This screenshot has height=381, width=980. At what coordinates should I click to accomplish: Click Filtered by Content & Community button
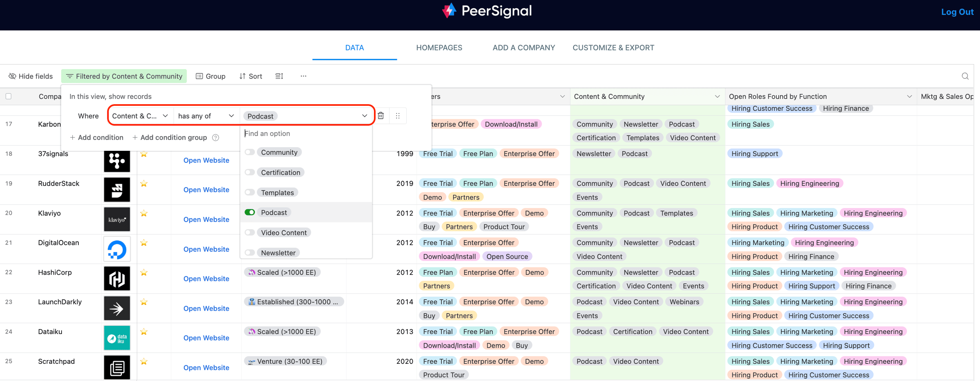tap(124, 76)
